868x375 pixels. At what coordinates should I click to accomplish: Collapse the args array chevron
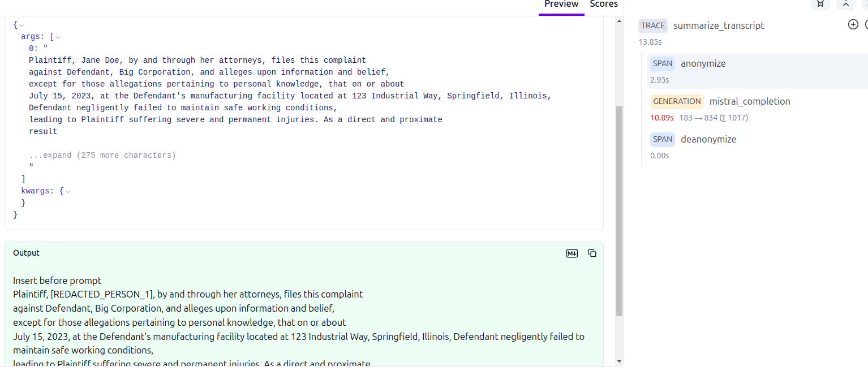click(x=58, y=37)
